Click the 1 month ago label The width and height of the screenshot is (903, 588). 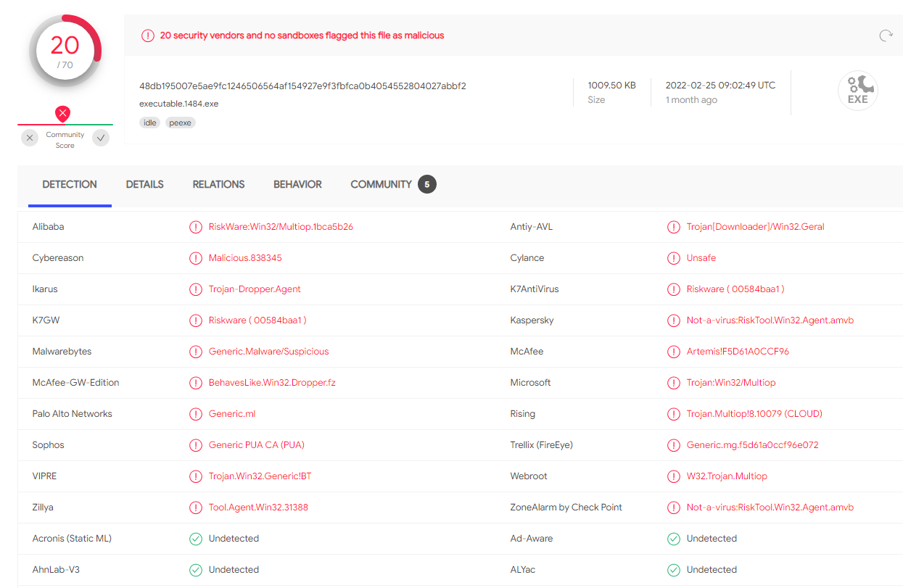point(691,100)
